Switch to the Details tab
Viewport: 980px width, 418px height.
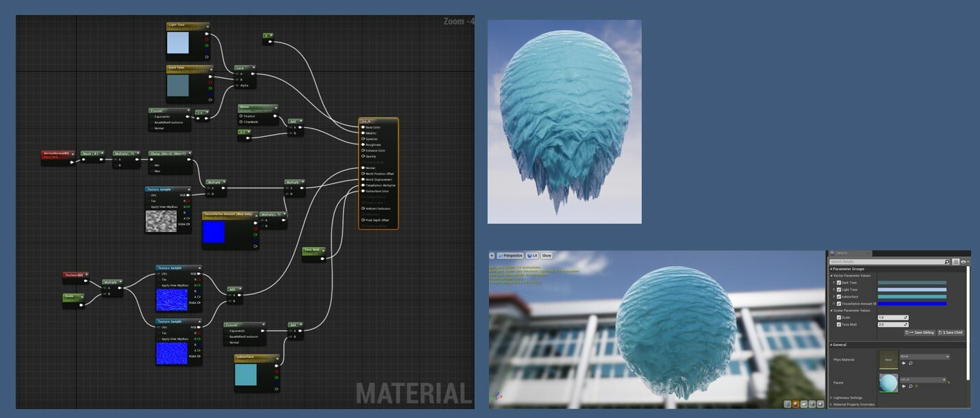tap(844, 252)
